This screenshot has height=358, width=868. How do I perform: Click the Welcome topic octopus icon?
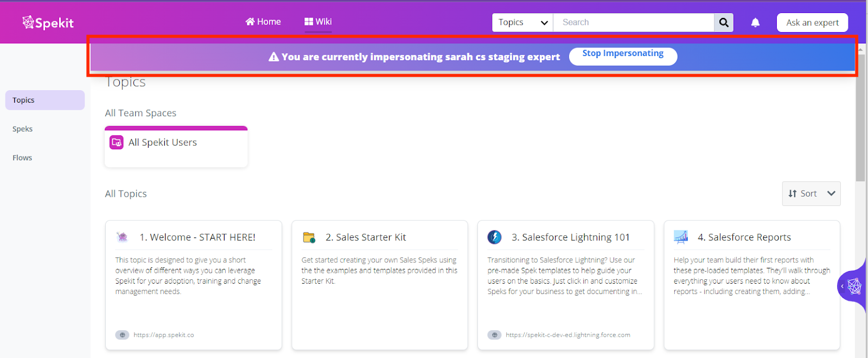point(123,237)
